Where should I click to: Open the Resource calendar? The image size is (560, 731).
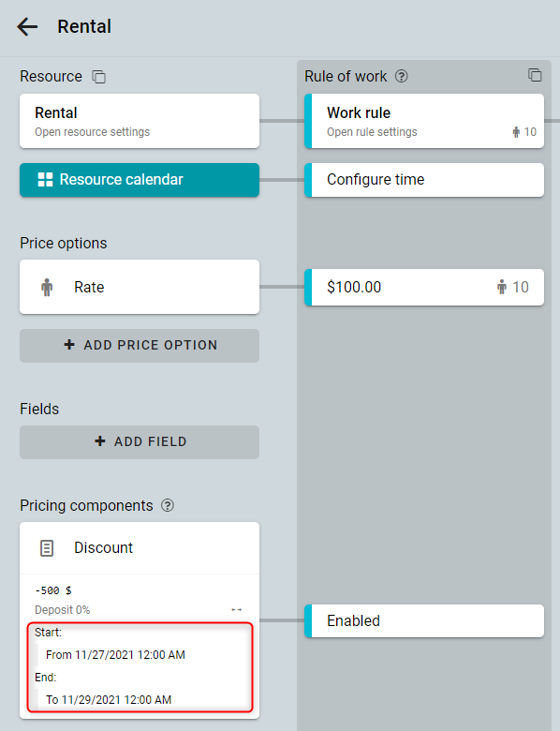pyautogui.click(x=140, y=180)
